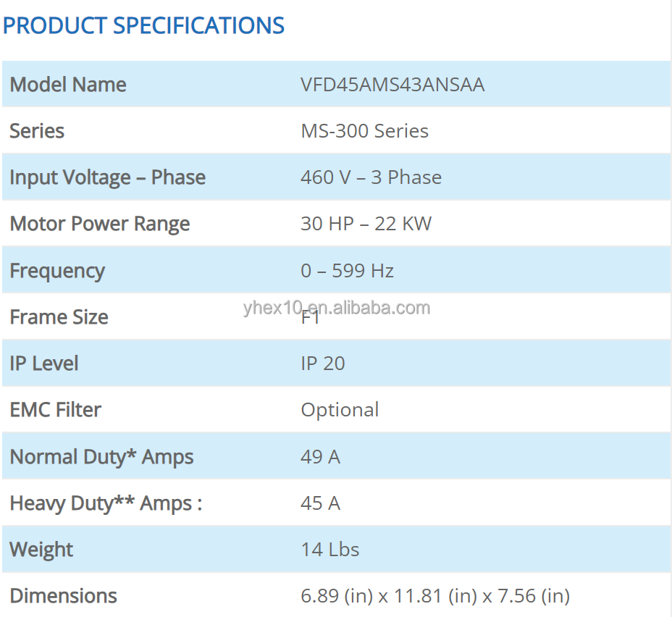Click the 0 – 599 Hz frequency value

(x=347, y=271)
